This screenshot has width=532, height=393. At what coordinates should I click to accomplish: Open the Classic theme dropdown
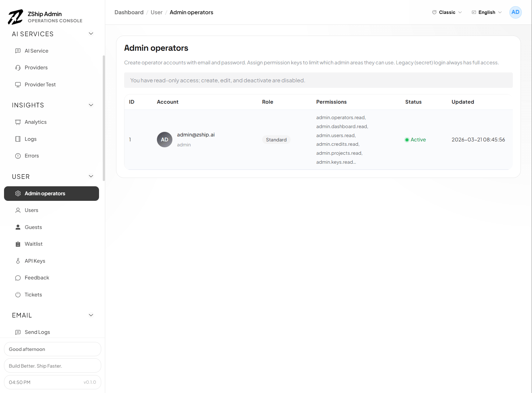pyautogui.click(x=447, y=12)
